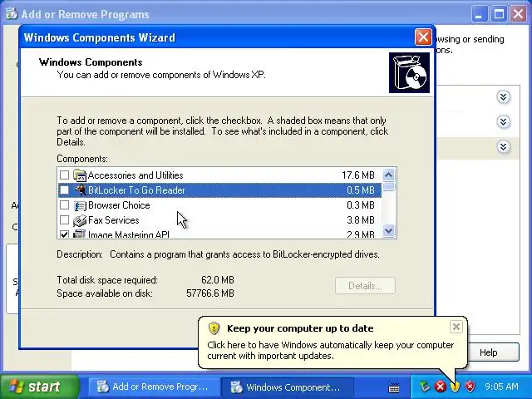
Task: Click the Image Mastering API icon
Action: coord(80,234)
